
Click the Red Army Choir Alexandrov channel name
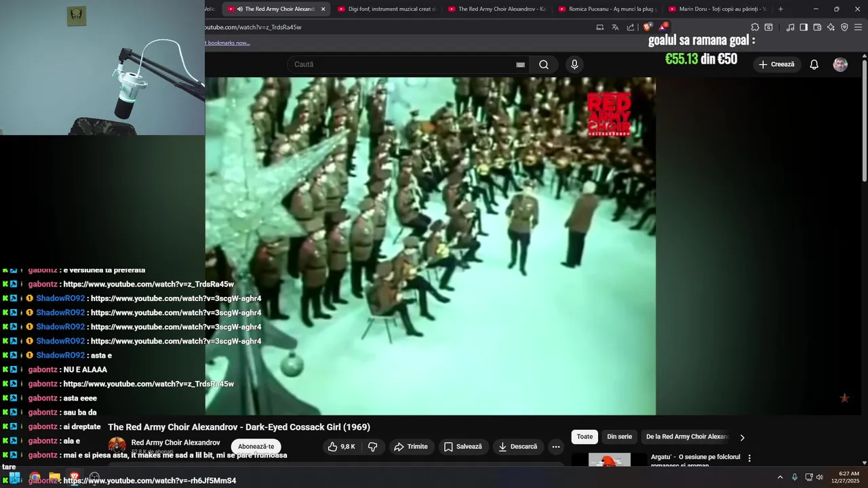pos(176,443)
